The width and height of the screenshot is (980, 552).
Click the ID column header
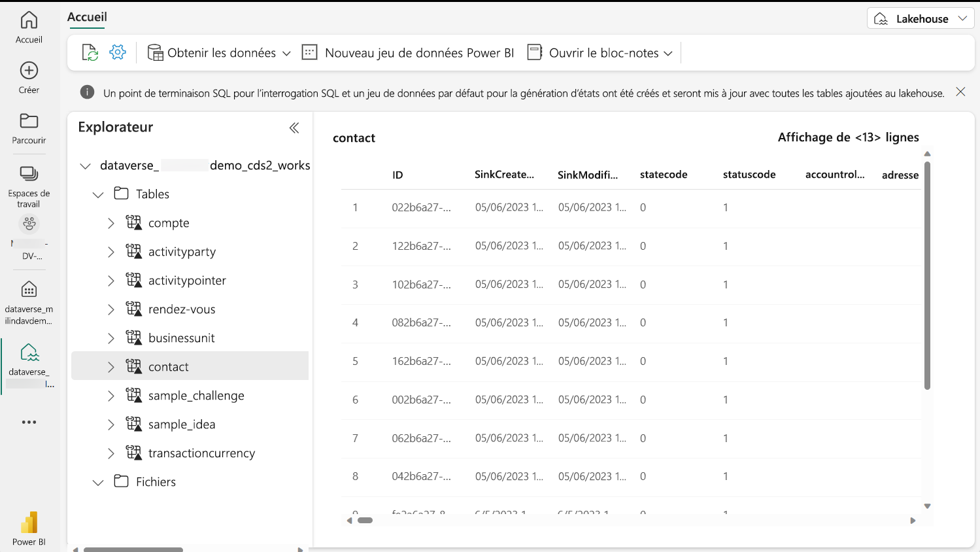[397, 175]
